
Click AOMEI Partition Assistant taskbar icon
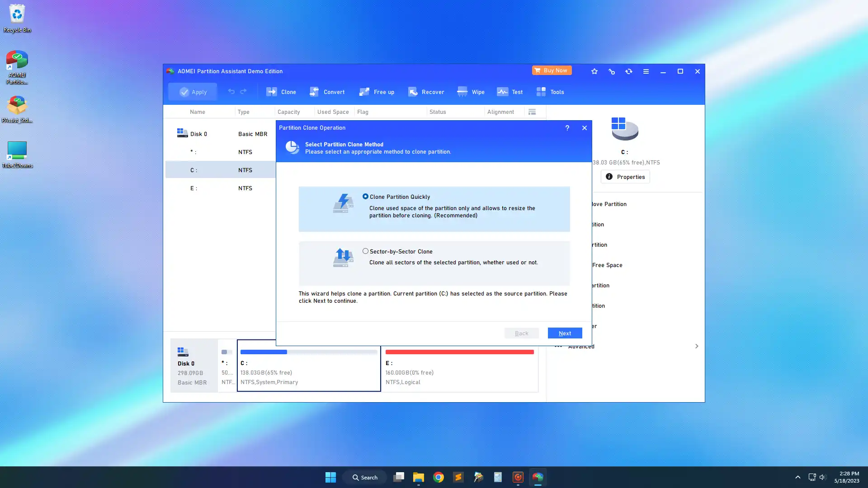coord(537,477)
